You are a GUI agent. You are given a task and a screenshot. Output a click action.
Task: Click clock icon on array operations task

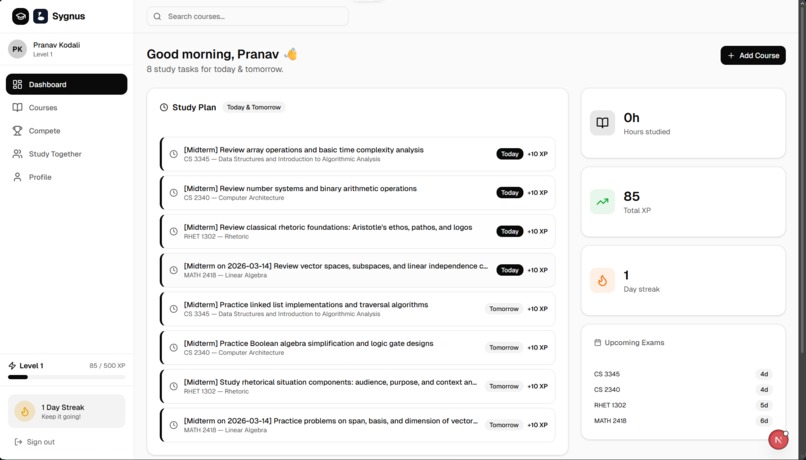[x=174, y=154]
